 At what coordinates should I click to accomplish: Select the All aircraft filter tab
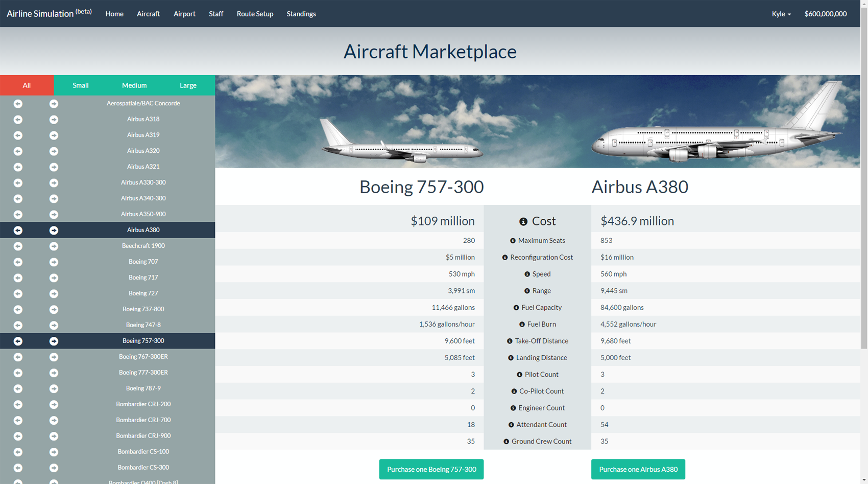[27, 85]
